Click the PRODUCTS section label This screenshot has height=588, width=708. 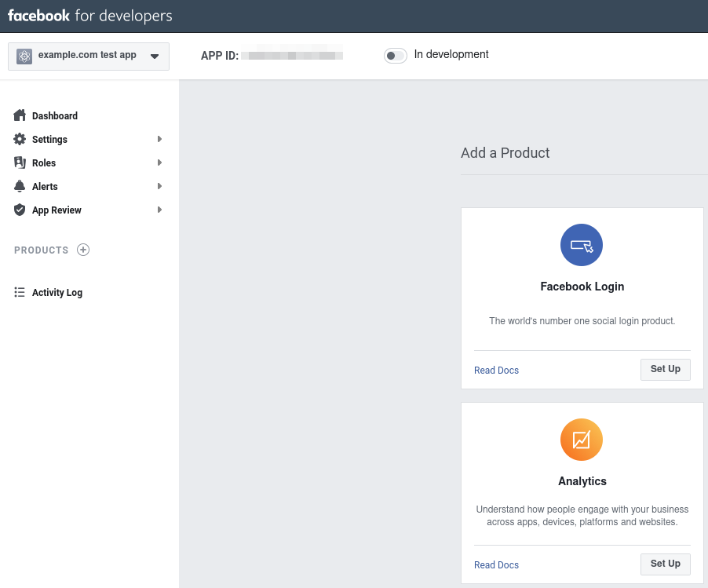[41, 250]
